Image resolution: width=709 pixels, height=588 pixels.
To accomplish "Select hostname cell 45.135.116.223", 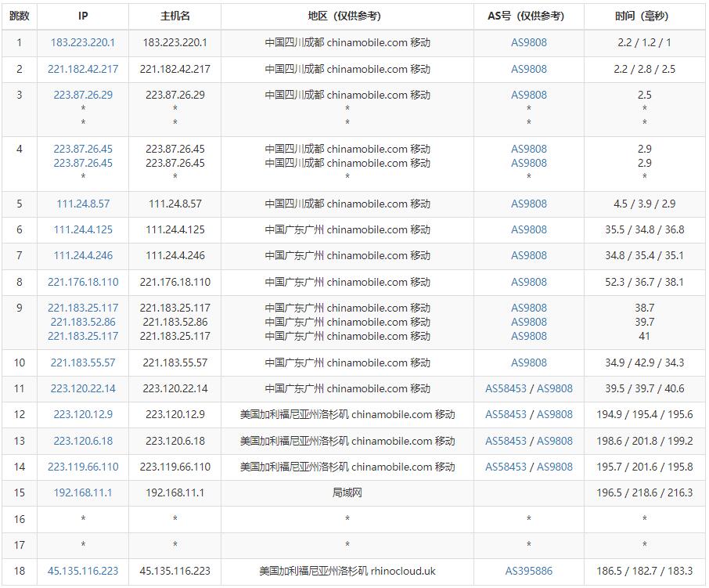I will (175, 572).
